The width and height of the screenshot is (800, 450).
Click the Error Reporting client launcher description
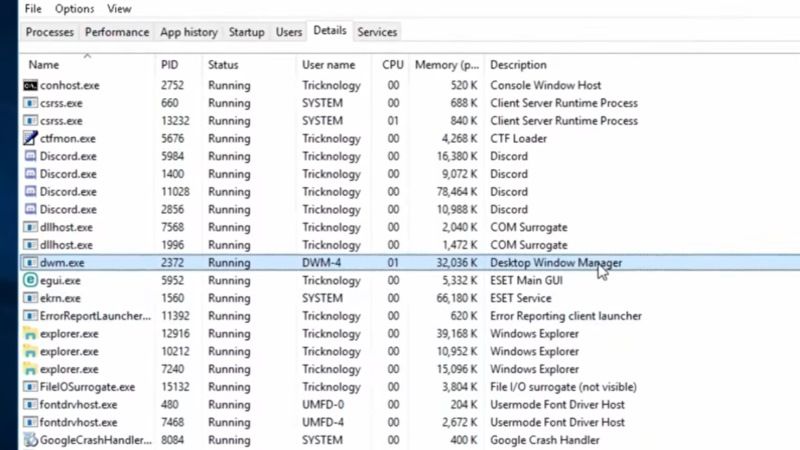point(566,316)
